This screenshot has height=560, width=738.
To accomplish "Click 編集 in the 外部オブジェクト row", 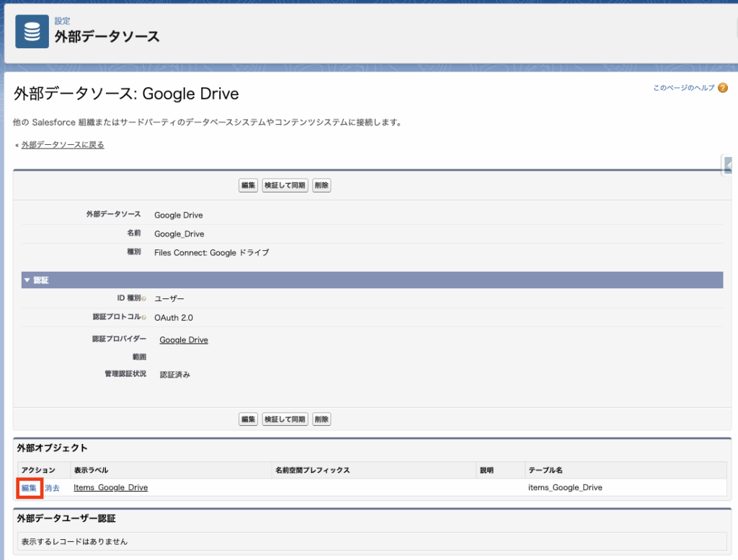I will pos(29,488).
